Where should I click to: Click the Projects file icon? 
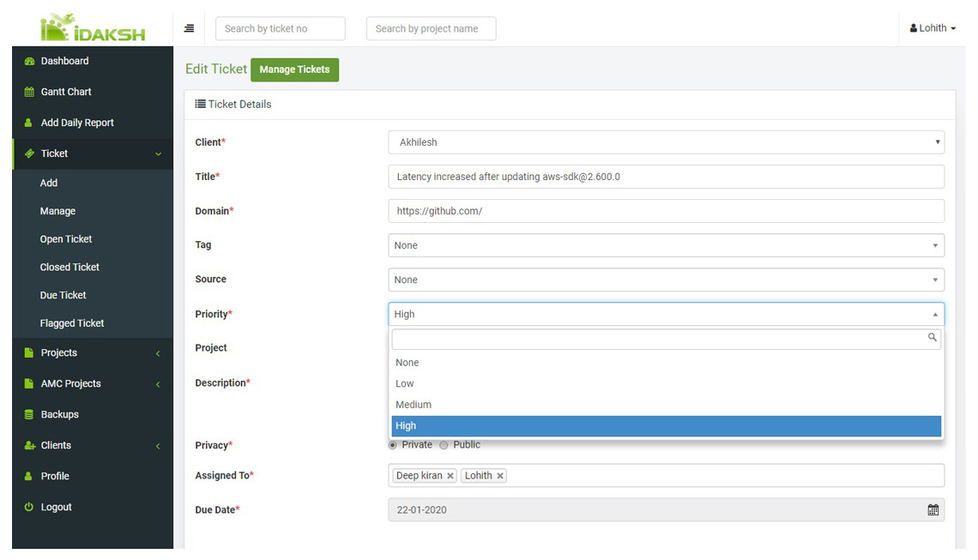(28, 353)
